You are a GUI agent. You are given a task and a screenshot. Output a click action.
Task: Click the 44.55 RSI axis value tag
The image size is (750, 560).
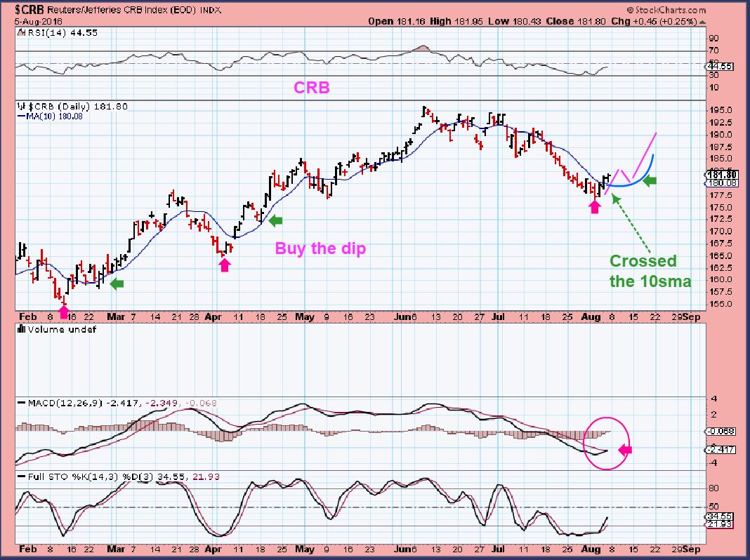pos(719,67)
